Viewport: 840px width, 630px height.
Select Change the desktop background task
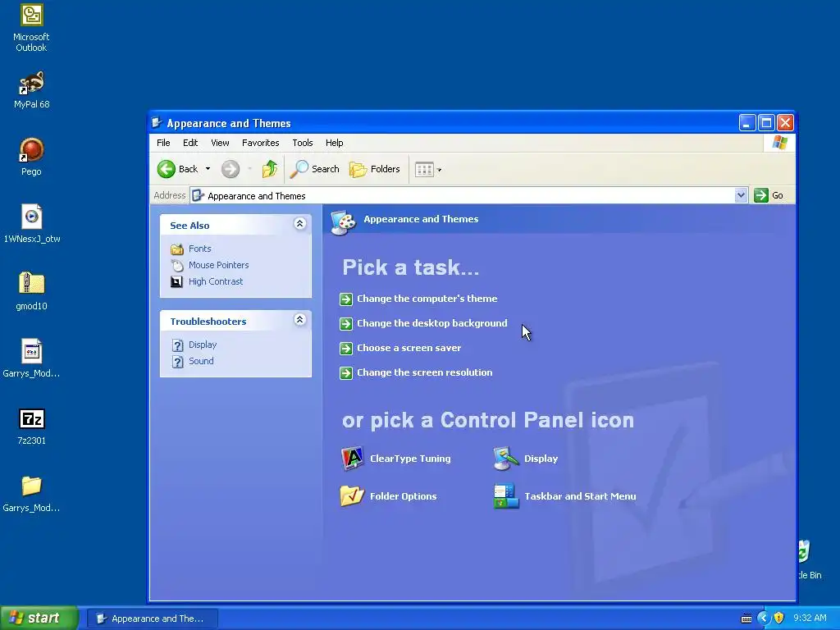[431, 323]
